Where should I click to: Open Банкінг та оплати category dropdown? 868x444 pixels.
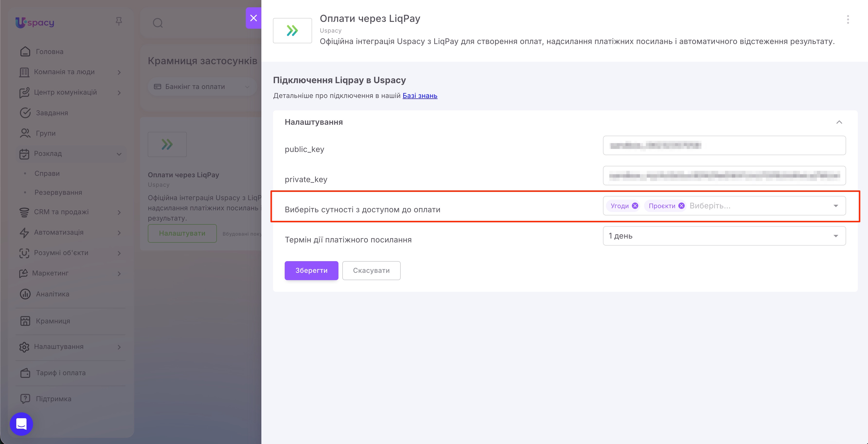[202, 87]
